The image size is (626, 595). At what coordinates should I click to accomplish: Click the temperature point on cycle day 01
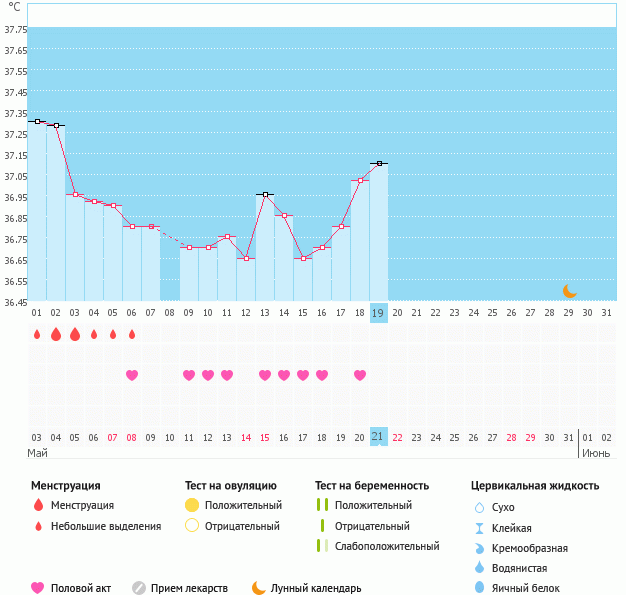[37, 121]
